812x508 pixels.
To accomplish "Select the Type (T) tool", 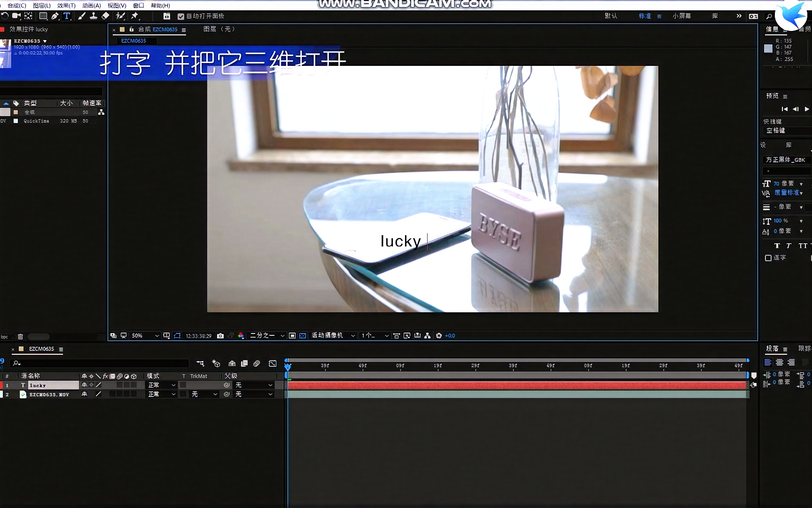I will [x=67, y=16].
